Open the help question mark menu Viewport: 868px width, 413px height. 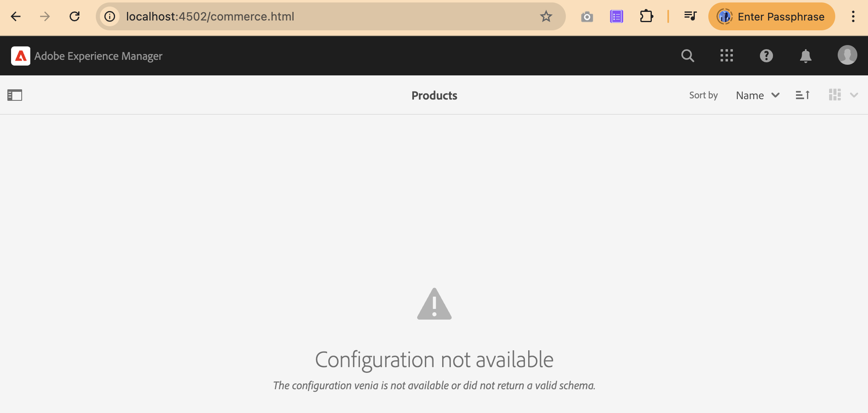(766, 56)
